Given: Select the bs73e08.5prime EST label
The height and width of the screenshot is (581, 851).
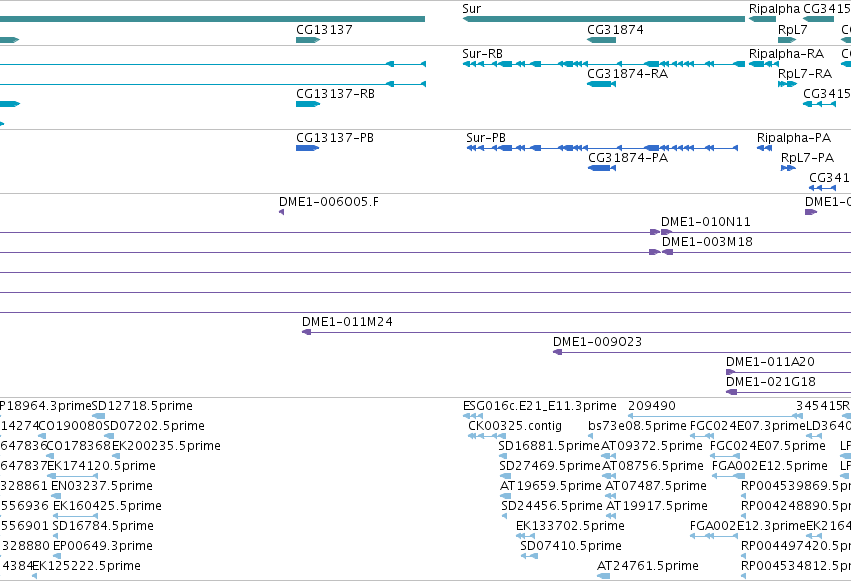Looking at the screenshot, I should [637, 426].
